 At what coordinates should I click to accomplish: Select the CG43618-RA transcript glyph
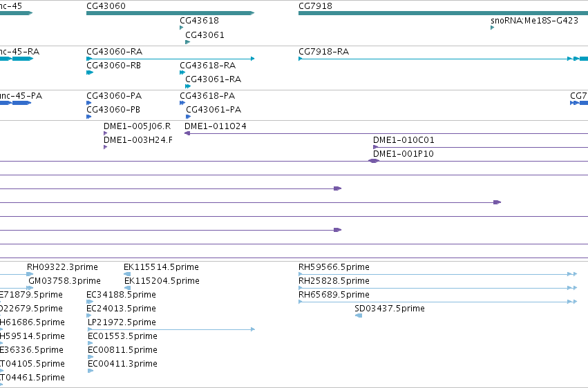[182, 72]
